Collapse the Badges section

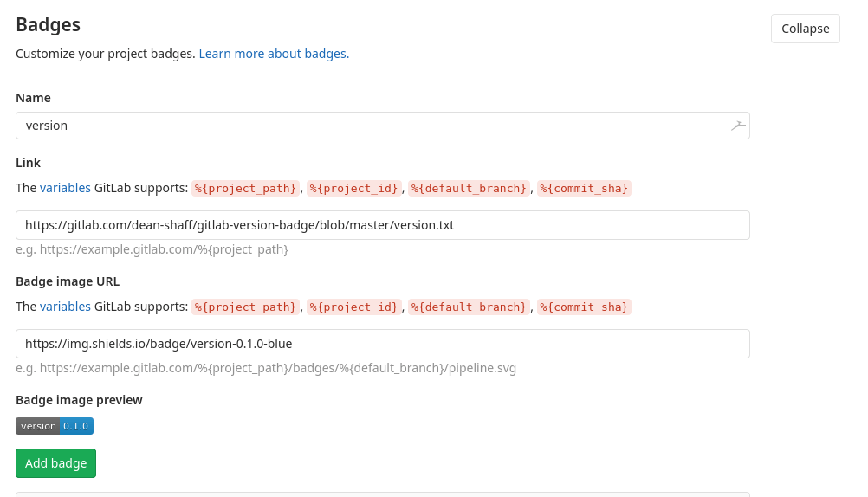(805, 29)
